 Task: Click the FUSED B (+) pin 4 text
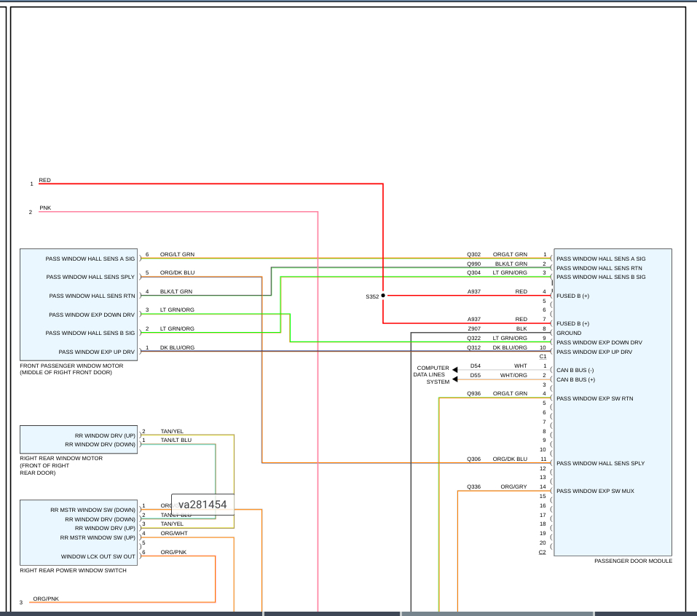(x=572, y=296)
